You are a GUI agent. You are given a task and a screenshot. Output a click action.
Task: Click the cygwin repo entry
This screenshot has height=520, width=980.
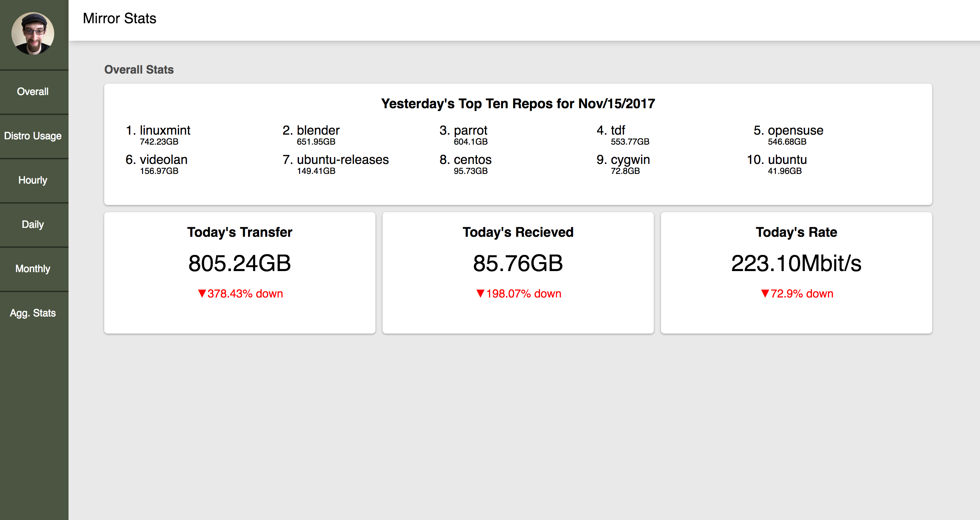(x=630, y=160)
